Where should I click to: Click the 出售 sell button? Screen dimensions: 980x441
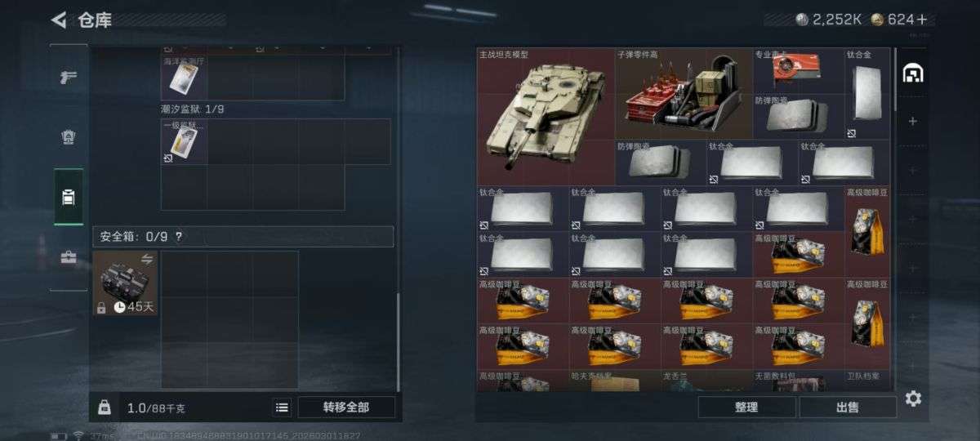click(848, 407)
